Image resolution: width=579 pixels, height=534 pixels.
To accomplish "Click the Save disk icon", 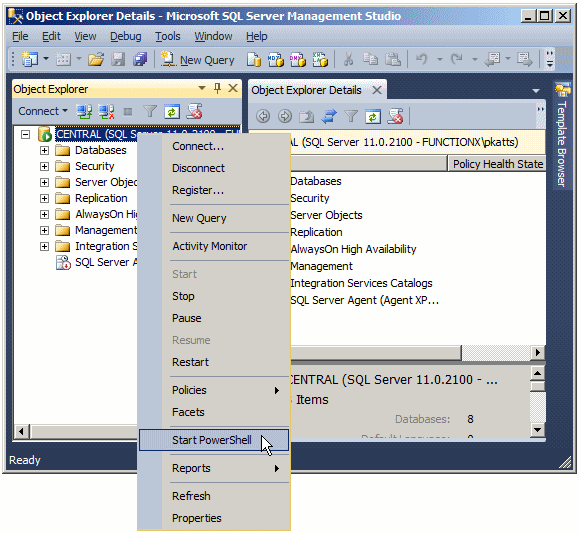I will pos(118,59).
